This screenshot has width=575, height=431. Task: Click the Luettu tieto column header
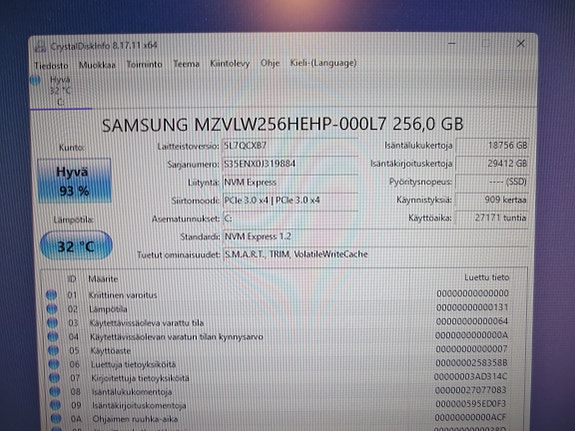(487, 278)
